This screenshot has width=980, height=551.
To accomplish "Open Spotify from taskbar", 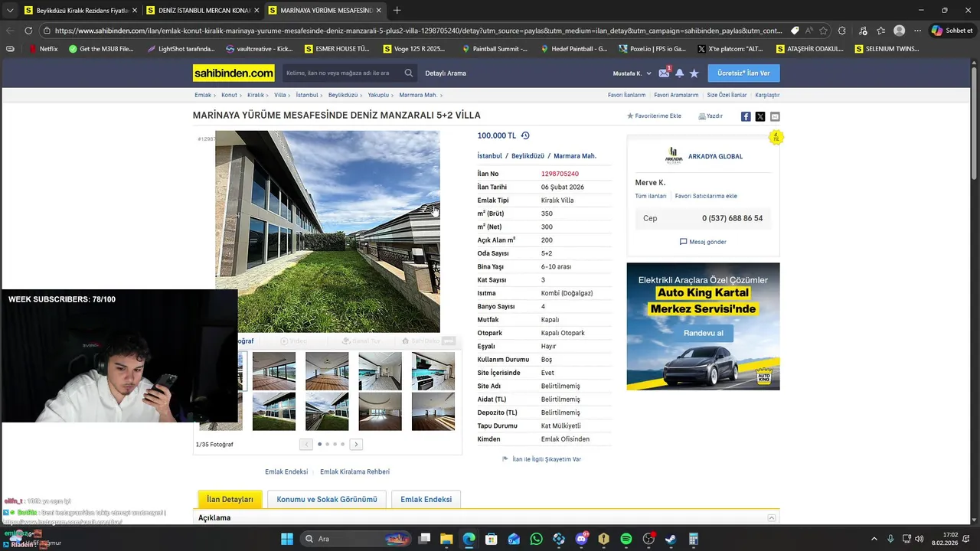I will coord(626,539).
